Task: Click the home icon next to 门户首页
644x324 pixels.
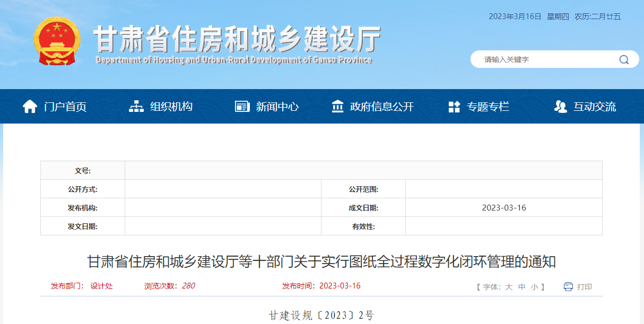Action: (30, 106)
